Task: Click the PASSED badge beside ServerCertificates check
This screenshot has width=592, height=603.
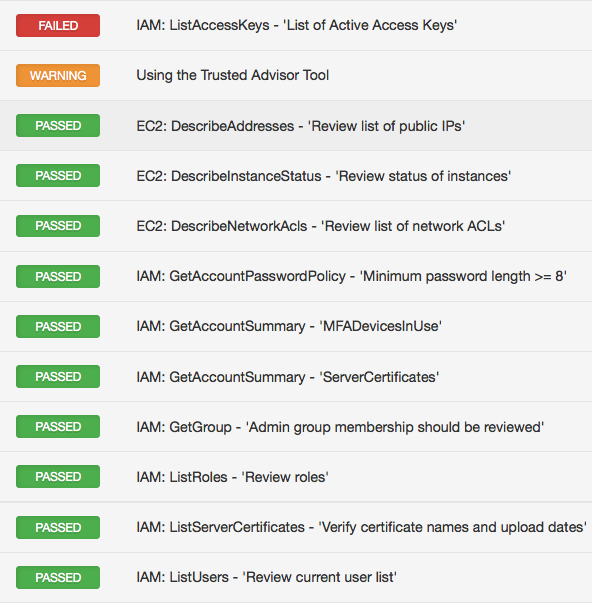Action: coord(58,376)
